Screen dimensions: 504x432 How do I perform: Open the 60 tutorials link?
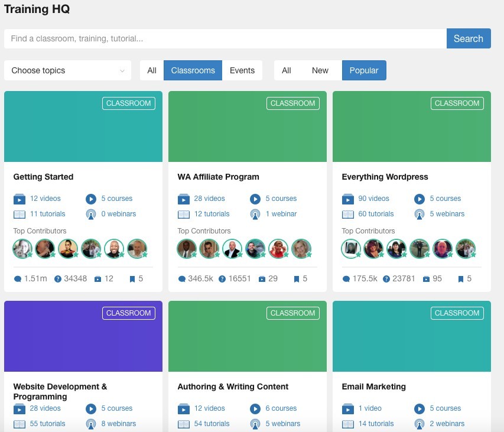click(x=376, y=214)
